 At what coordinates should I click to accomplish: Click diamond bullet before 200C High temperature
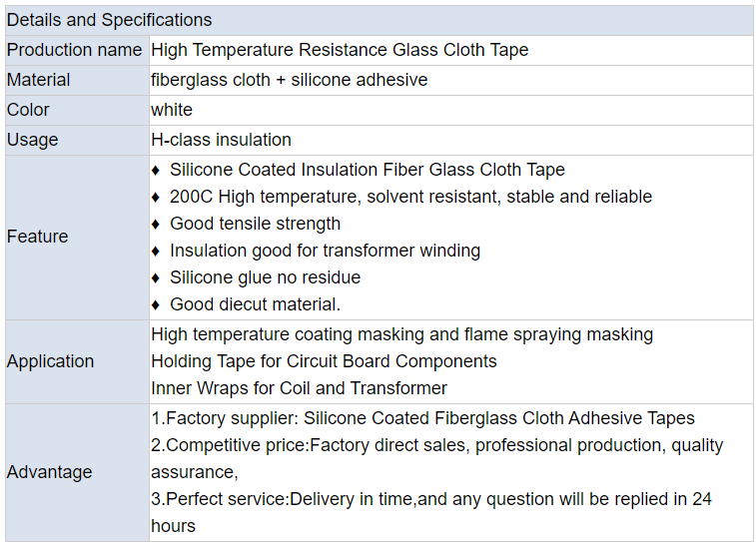pyautogui.click(x=155, y=197)
